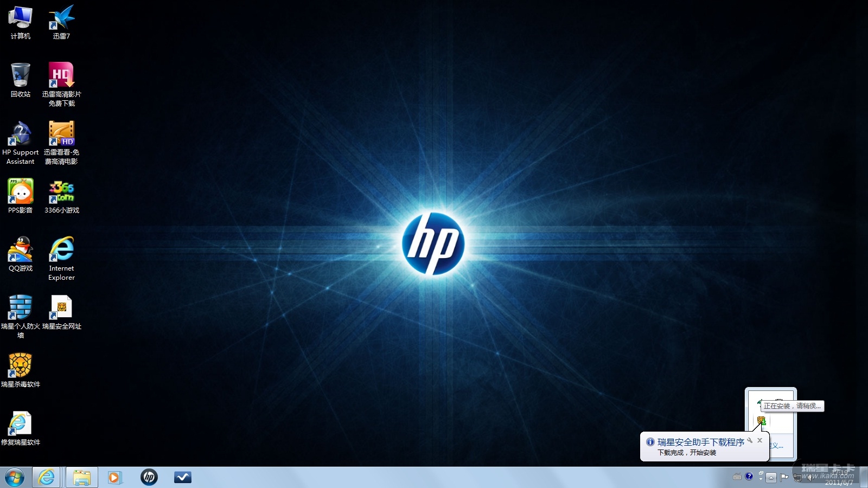The width and height of the screenshot is (868, 488).
Task: Open the HP logo taskbar button
Action: coord(149,477)
